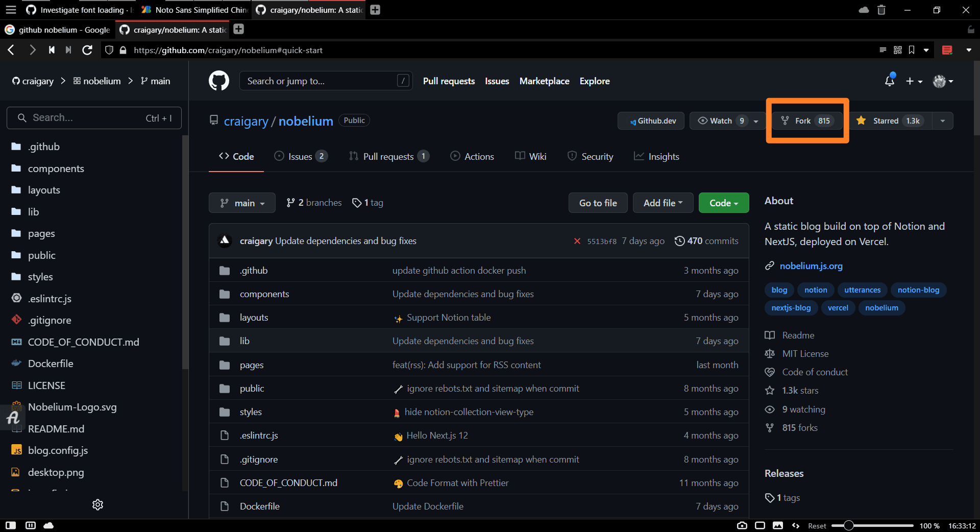Open the star lists dropdown arrow

pyautogui.click(x=943, y=120)
